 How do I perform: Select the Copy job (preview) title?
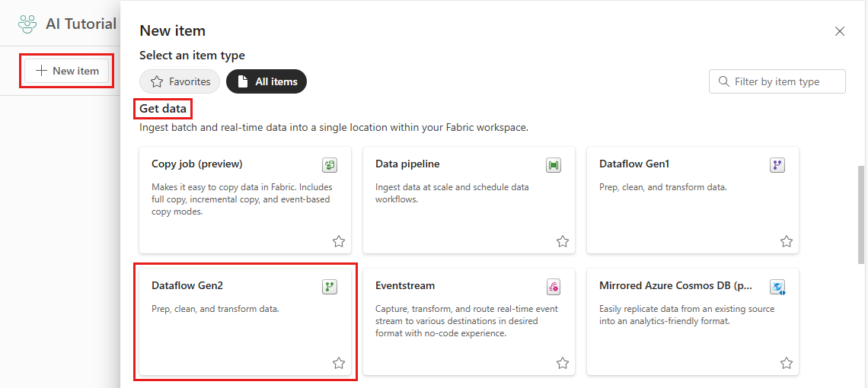click(x=197, y=164)
